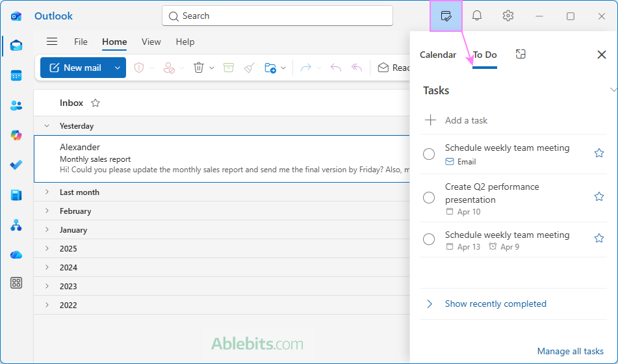Open Calendar app in left sidebar
The width and height of the screenshot is (618, 364).
(16, 75)
